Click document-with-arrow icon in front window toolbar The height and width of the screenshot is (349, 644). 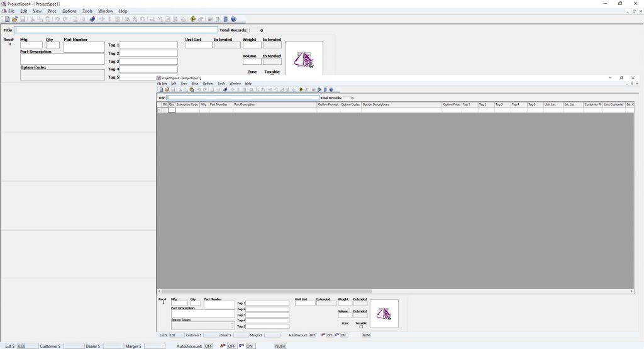coord(319,89)
